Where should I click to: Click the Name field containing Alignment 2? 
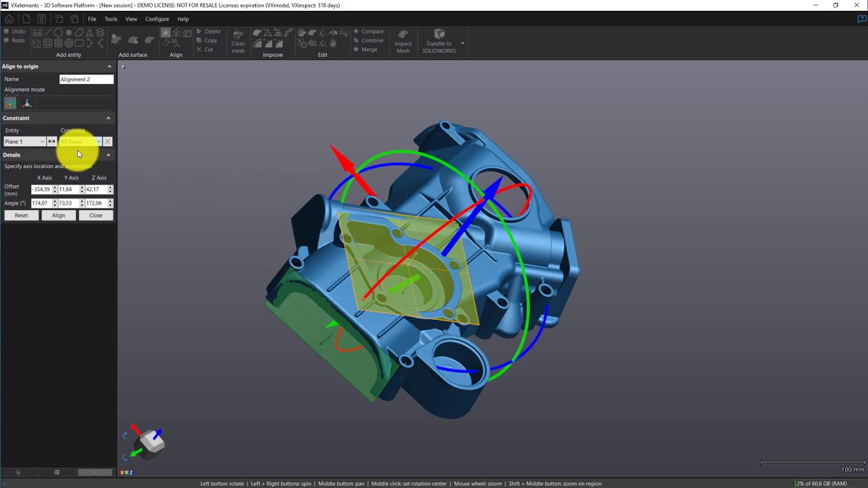click(x=86, y=79)
